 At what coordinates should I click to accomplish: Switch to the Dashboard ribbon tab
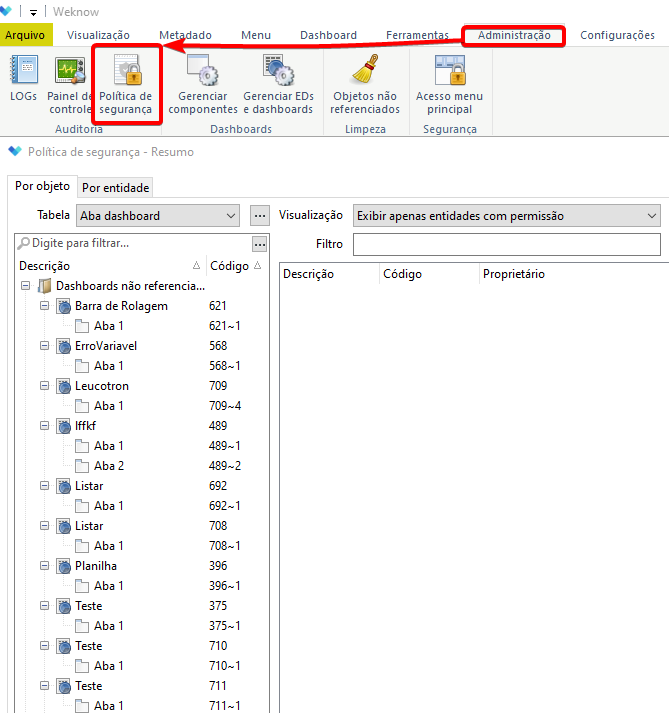coord(328,35)
